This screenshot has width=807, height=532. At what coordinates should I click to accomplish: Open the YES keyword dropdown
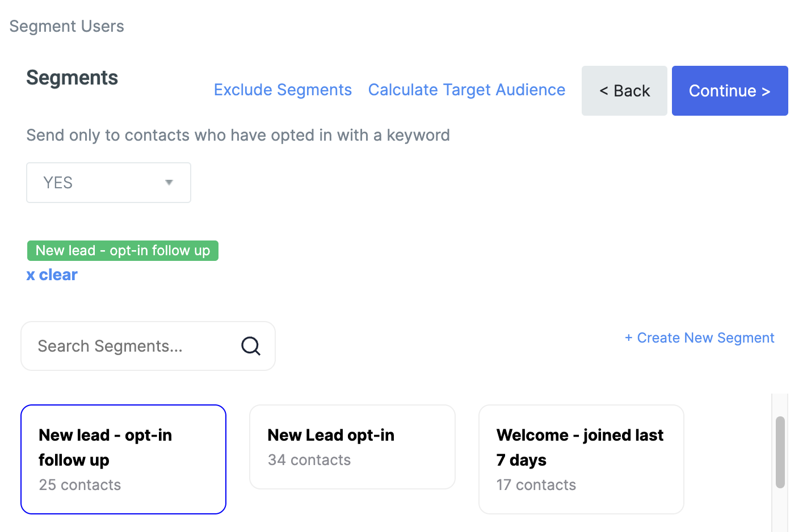click(108, 183)
